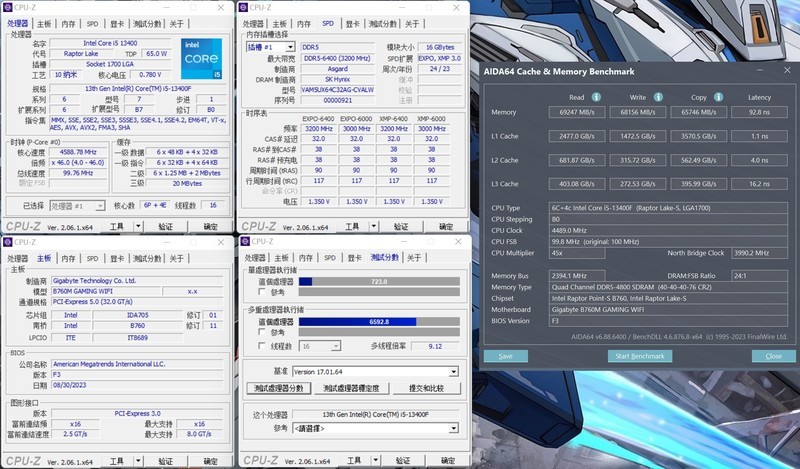The image size is (800, 469).
Task: Click the 多线程倍率 value 9.12
Action: pos(435,346)
